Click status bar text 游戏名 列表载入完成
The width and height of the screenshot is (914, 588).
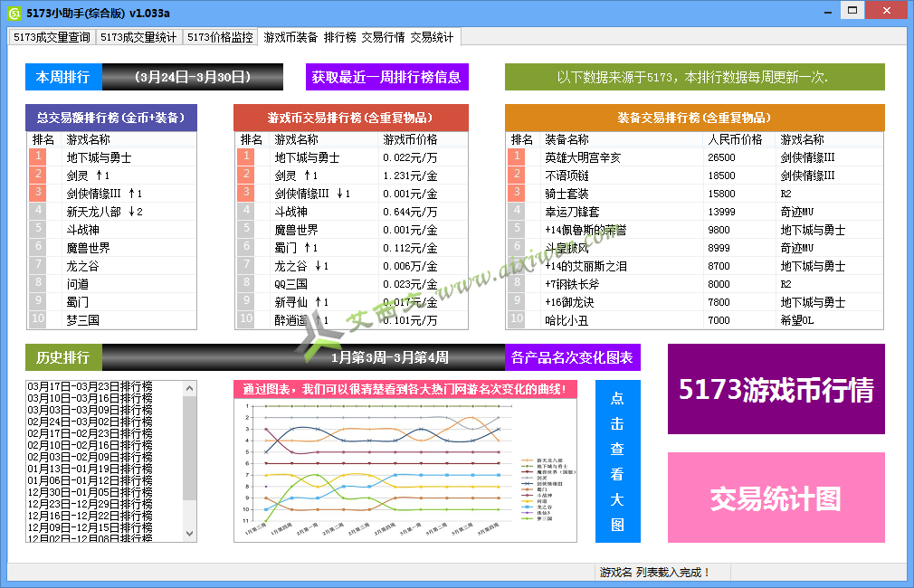point(654,573)
